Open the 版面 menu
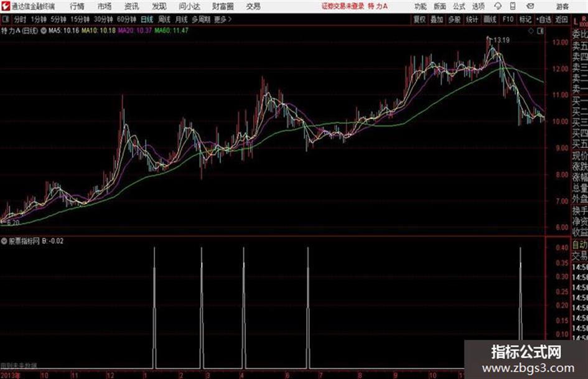 coord(440,6)
